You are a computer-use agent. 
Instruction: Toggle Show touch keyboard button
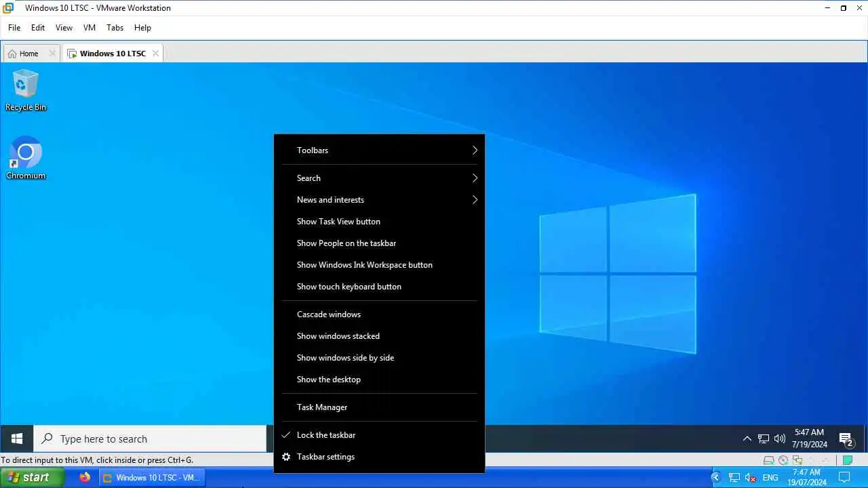pos(379,287)
